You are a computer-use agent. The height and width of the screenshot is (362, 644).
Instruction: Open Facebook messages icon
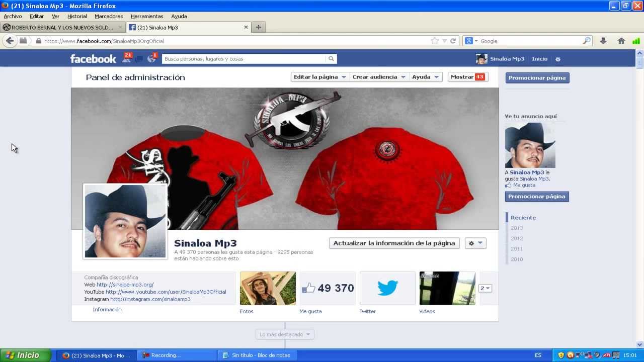[139, 59]
